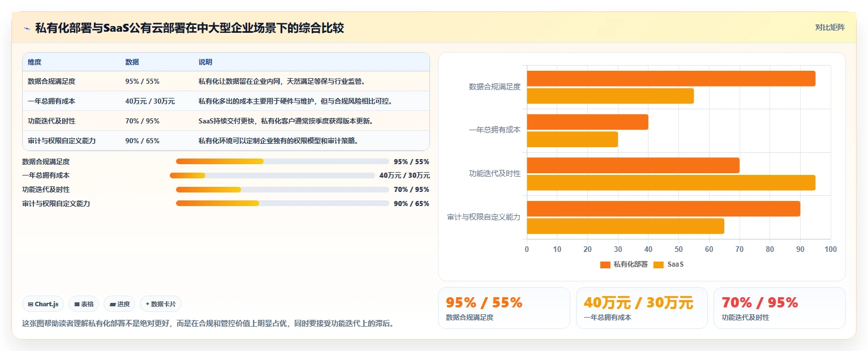Screen dimensions: 868x351
Task: Click the 一年总拥有成本 progress bar
Action: [272, 175]
